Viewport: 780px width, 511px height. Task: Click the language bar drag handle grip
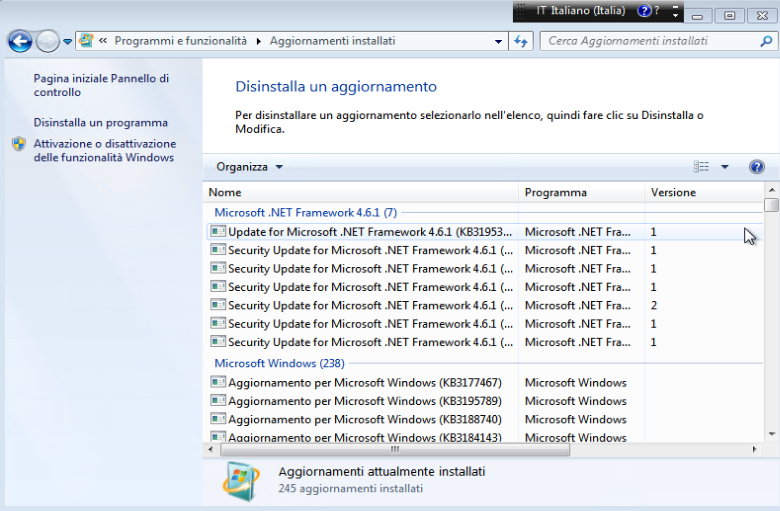click(520, 11)
